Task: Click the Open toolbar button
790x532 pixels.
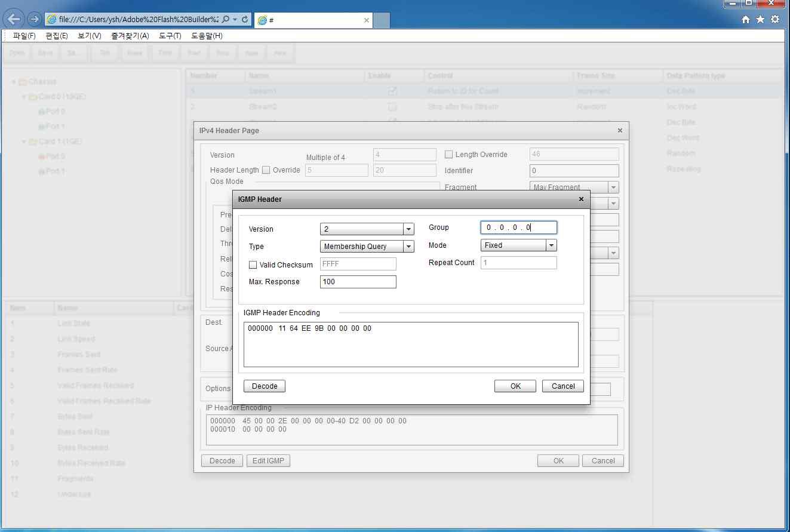Action: pyautogui.click(x=17, y=53)
